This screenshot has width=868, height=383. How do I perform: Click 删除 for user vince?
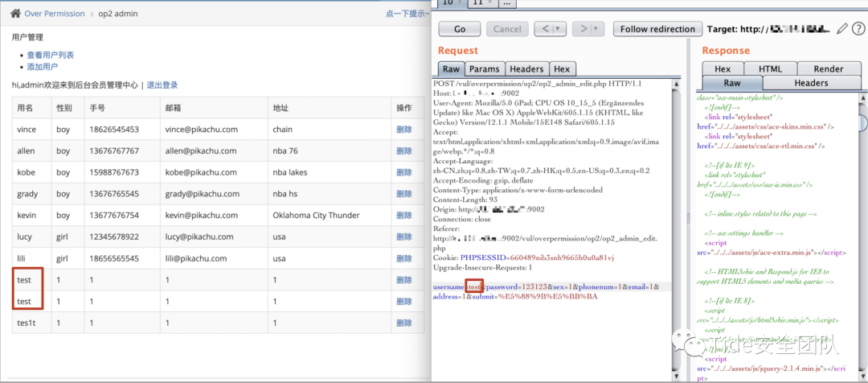(404, 130)
